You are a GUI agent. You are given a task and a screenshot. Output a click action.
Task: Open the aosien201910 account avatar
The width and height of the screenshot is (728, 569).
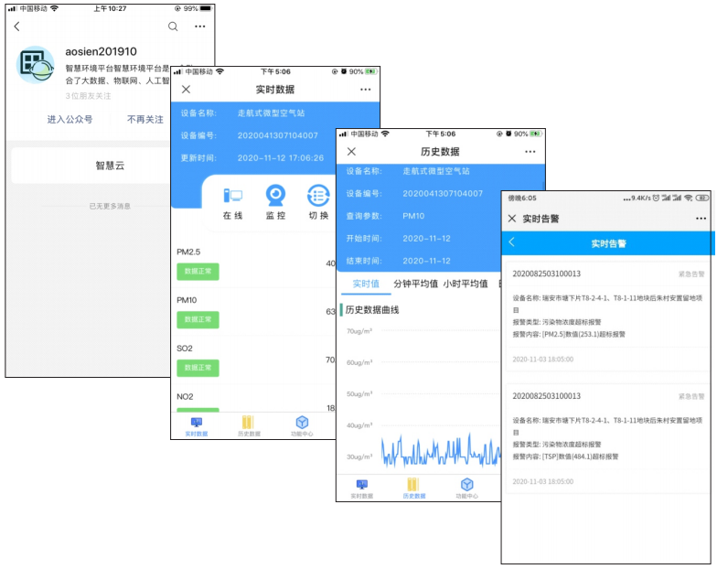(37, 65)
